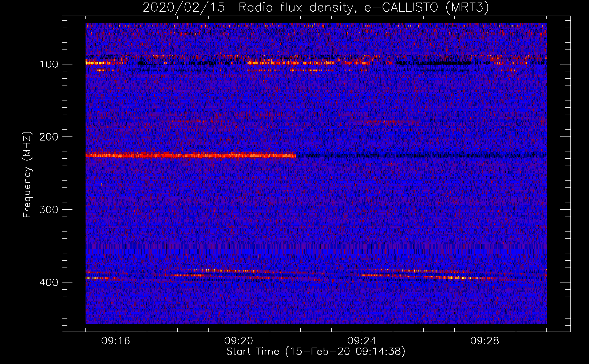The width and height of the screenshot is (589, 364).
Task: Click the plot title "2020/02/15 Radio flux density, e-CALLISTO (MRT3)"
Action: [316, 7]
